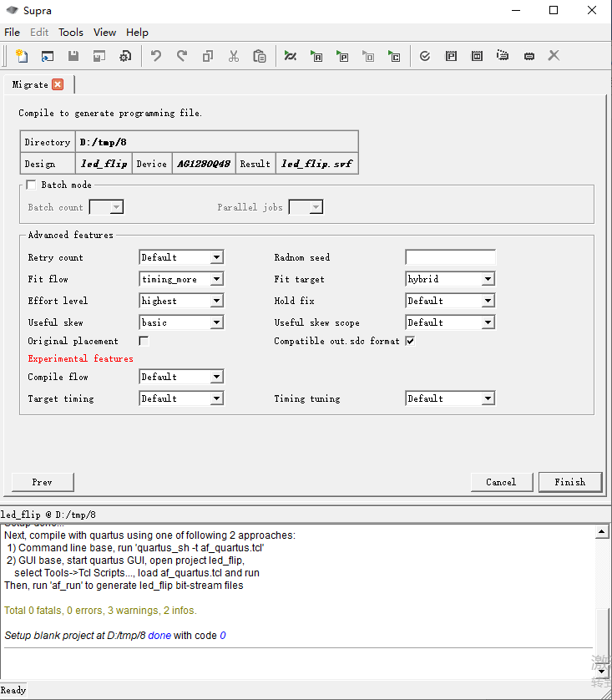Click the Prev button

tap(43, 482)
